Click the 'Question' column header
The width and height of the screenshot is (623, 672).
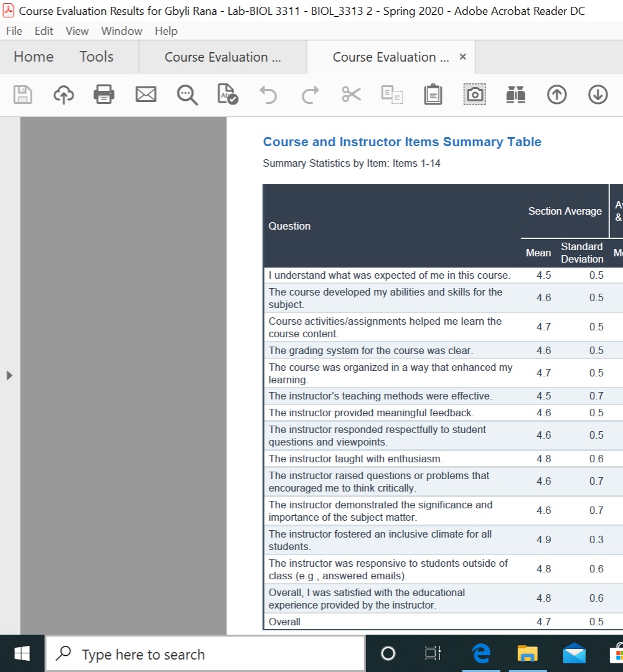coord(289,226)
